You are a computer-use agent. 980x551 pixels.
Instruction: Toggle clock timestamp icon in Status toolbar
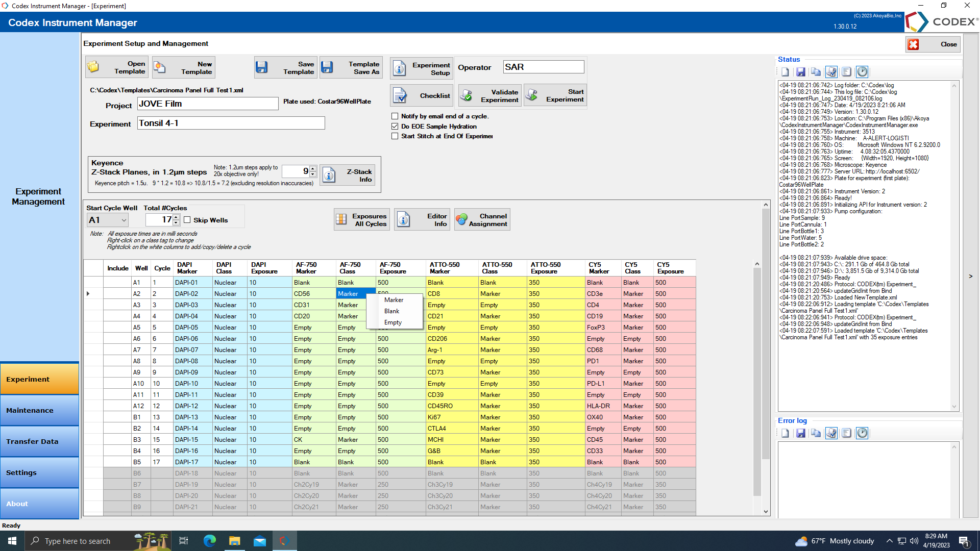(x=862, y=72)
